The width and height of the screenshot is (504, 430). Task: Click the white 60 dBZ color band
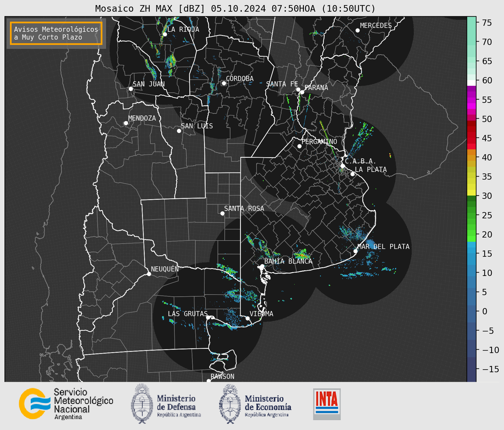click(x=471, y=83)
